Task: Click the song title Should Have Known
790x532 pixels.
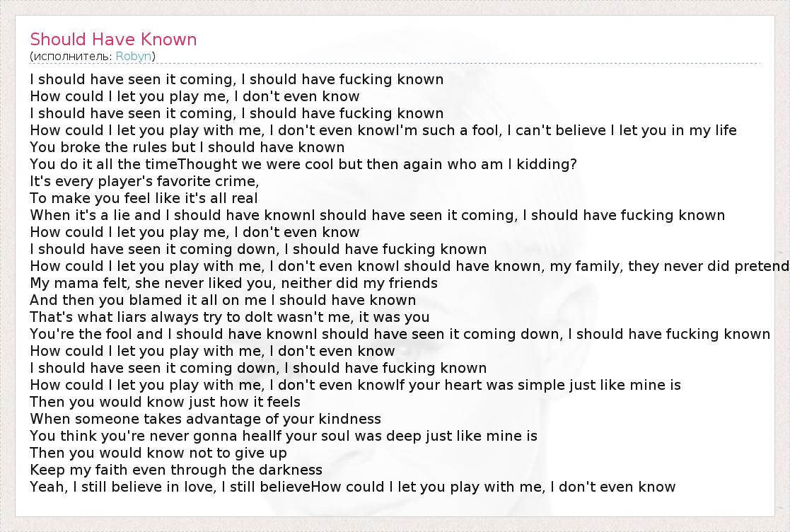Action: coord(113,40)
